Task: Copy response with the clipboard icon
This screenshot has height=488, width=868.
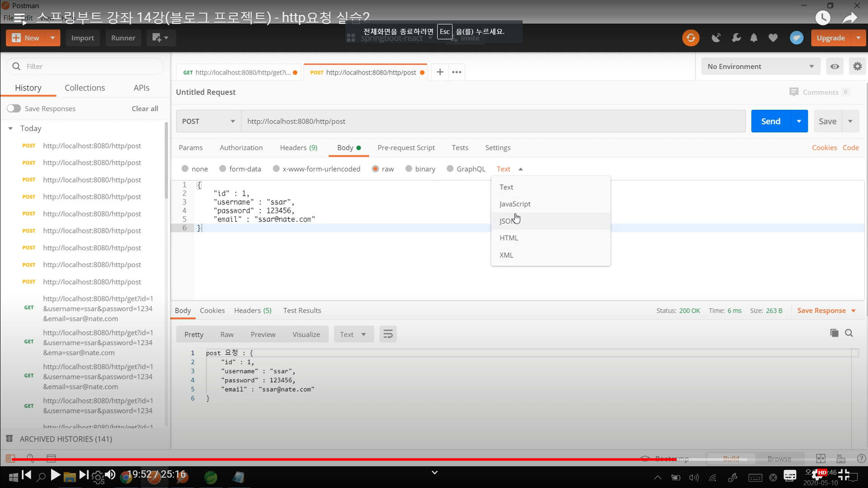Action: coord(834,333)
